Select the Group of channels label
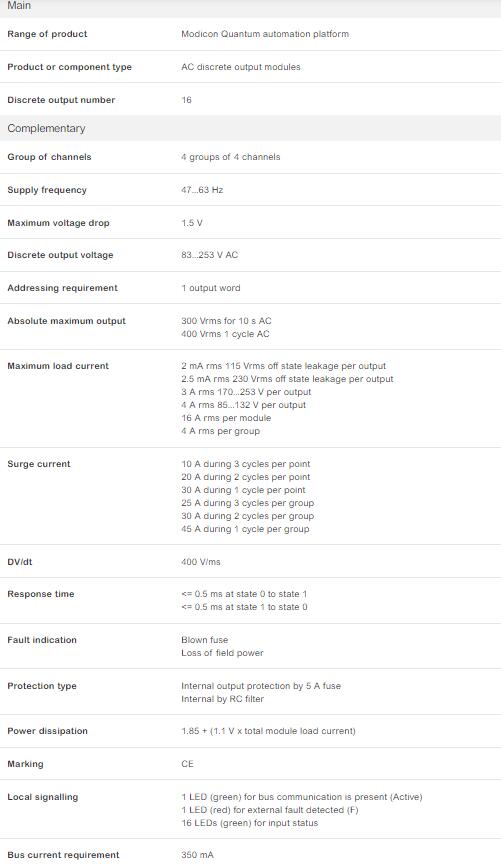Viewport: 501px width, 868px height. [x=49, y=157]
